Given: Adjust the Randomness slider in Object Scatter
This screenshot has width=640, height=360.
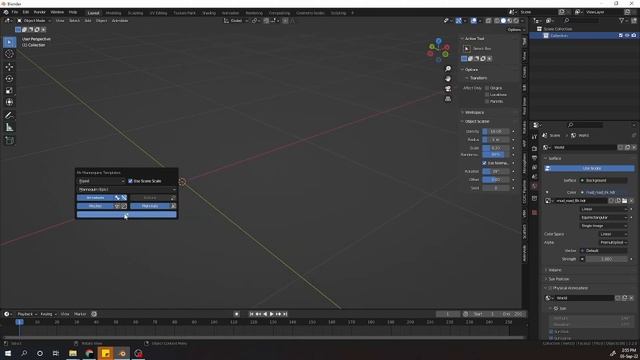Looking at the screenshot, I should (x=496, y=155).
